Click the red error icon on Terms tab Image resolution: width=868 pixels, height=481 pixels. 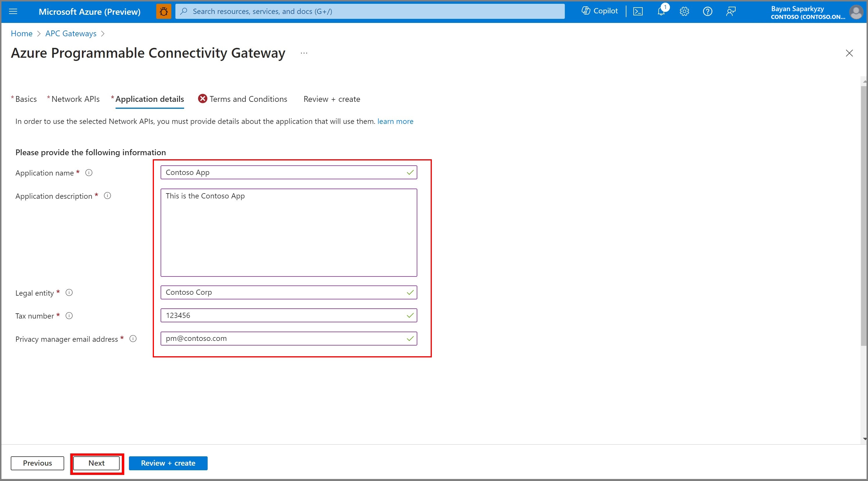pyautogui.click(x=202, y=99)
